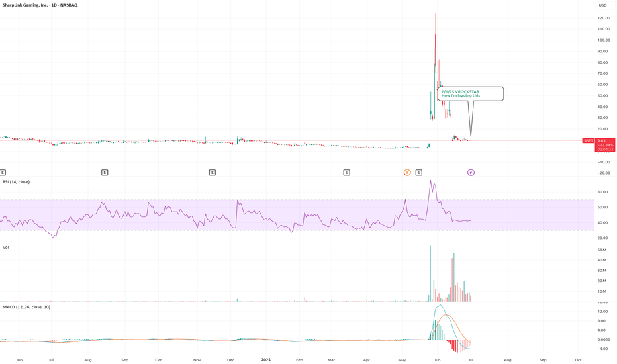The image size is (617, 364).
Task: Click the 10 M volume axis label
Action: [x=603, y=291]
